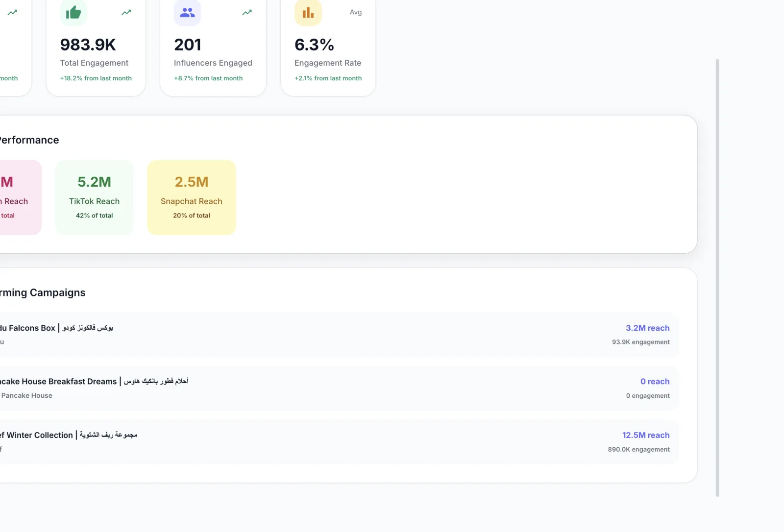The width and height of the screenshot is (784, 532).
Task: Select the 6.3% engagement rate value
Action: click(314, 45)
